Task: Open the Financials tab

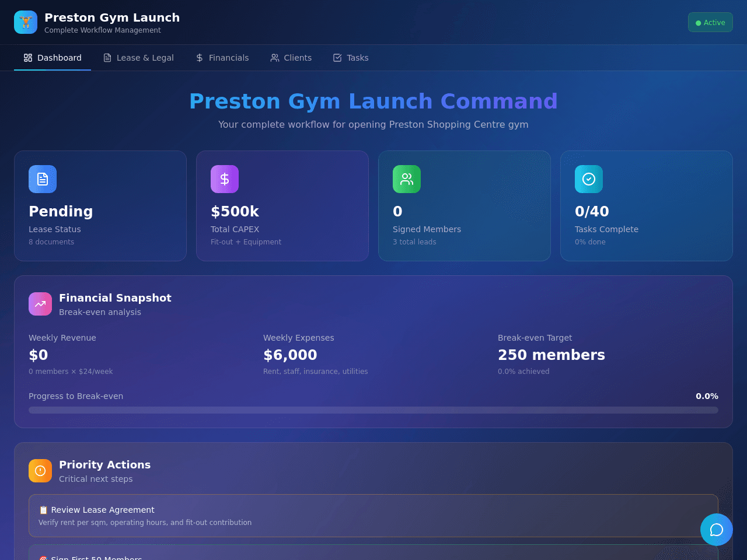Action: pyautogui.click(x=222, y=58)
